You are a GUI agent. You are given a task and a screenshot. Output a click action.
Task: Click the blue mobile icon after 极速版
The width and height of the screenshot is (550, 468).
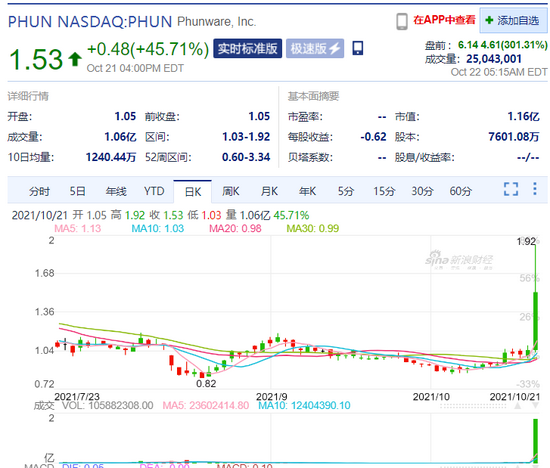358,48
